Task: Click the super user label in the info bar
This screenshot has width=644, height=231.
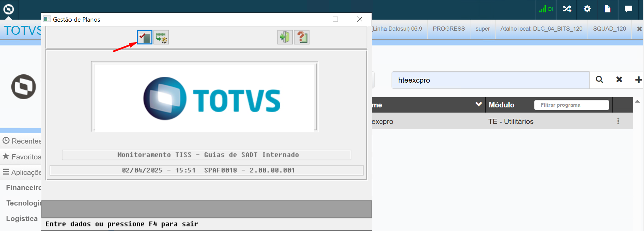Action: (x=482, y=29)
